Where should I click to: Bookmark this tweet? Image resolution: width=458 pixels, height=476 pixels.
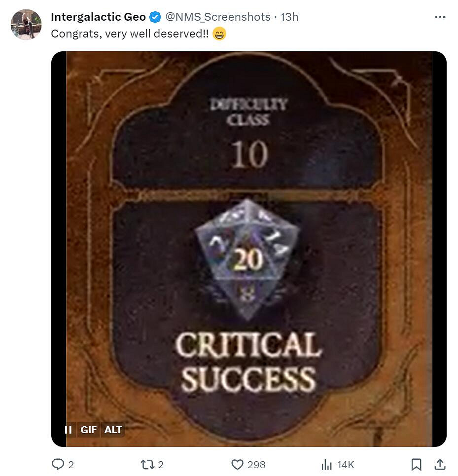[416, 465]
